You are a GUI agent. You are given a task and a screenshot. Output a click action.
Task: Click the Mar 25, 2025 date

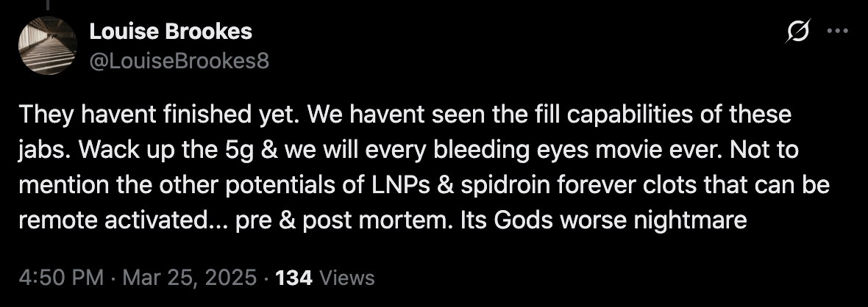[191, 278]
